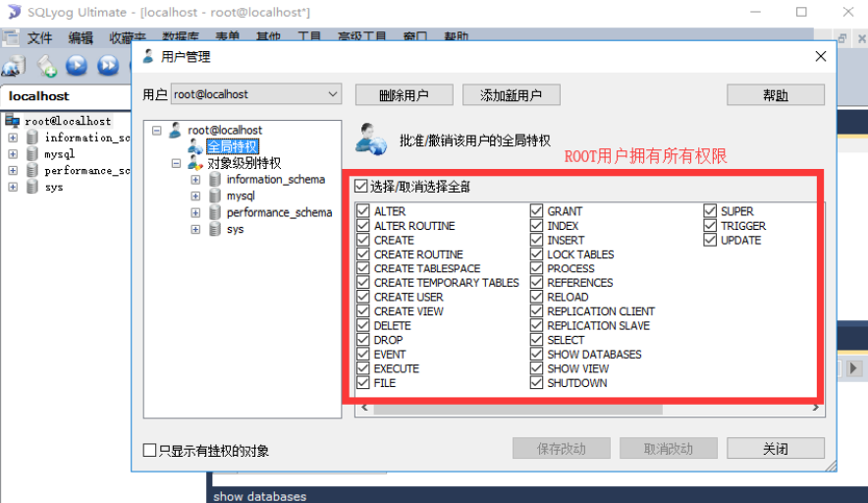Expand sys node in dialog tree

tap(195, 229)
